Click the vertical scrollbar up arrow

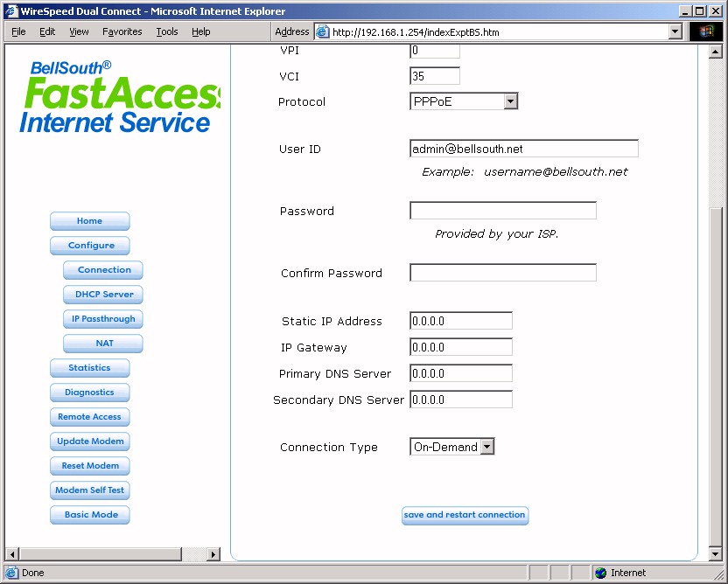point(715,52)
